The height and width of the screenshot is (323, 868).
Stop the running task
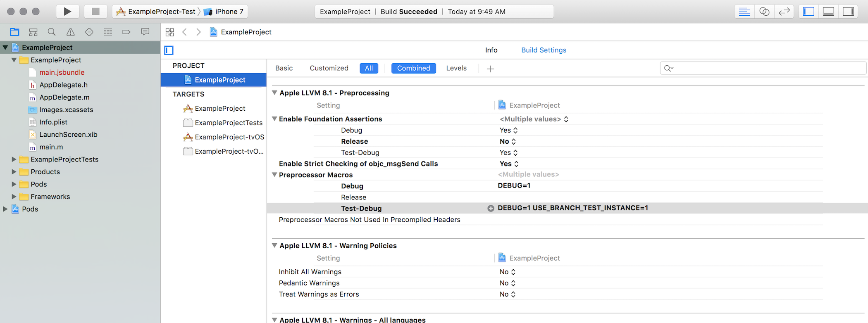(95, 12)
